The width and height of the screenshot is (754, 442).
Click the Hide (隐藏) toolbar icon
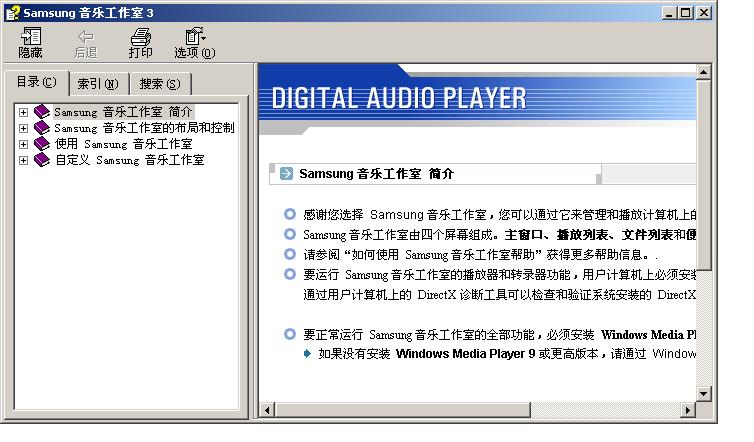point(31,43)
